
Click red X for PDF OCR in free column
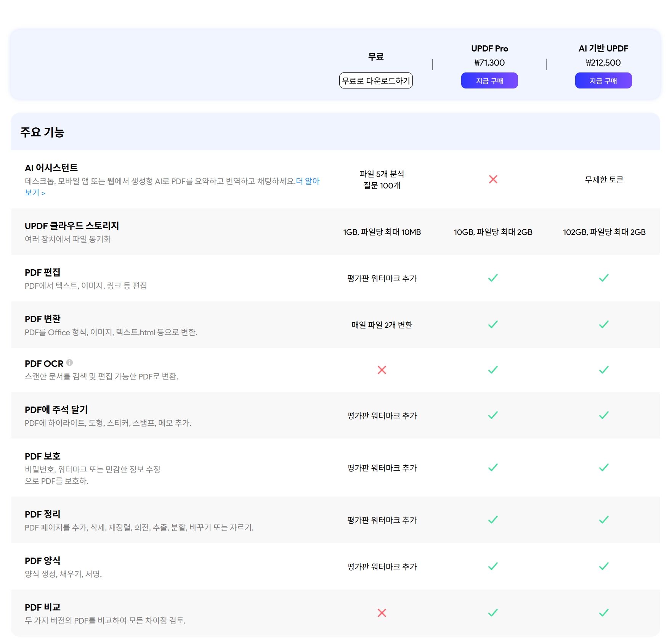pyautogui.click(x=382, y=370)
